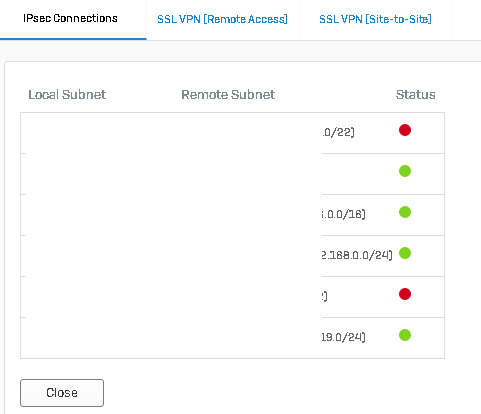Screen dimensions: 481x414
Task: Click the Remote Subnet column header
Action: pos(228,95)
